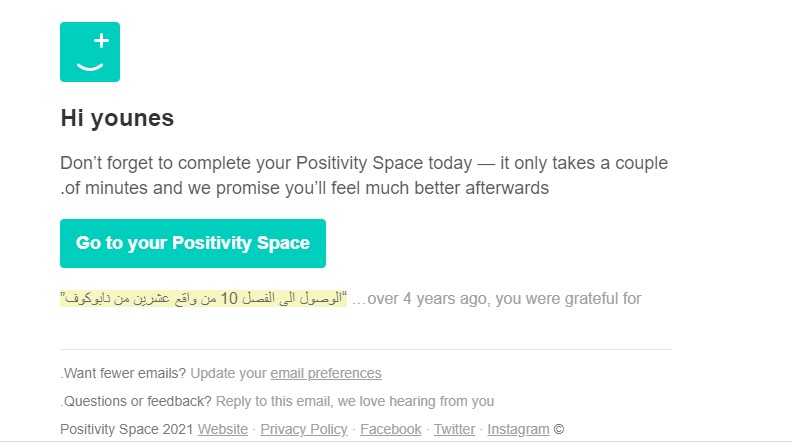This screenshot has height=448, width=792.
Task: Click the highlighted Arabic gratitude quote
Action: click(x=203, y=298)
